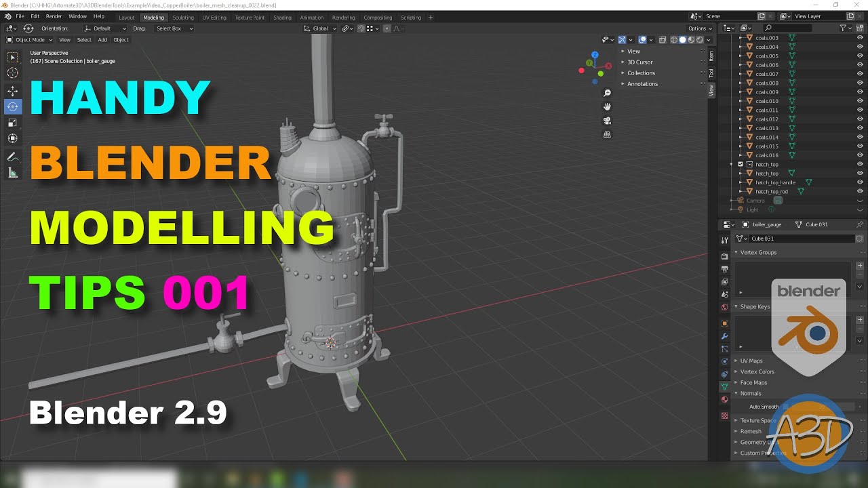Hide coals.008 with its eye icon
Image resolution: width=868 pixels, height=488 pixels.
click(x=860, y=83)
